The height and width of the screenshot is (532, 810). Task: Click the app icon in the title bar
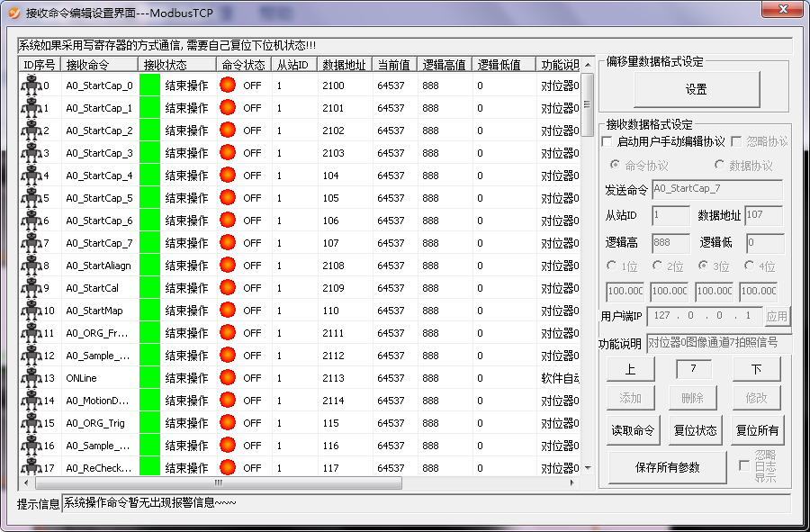pyautogui.click(x=14, y=14)
